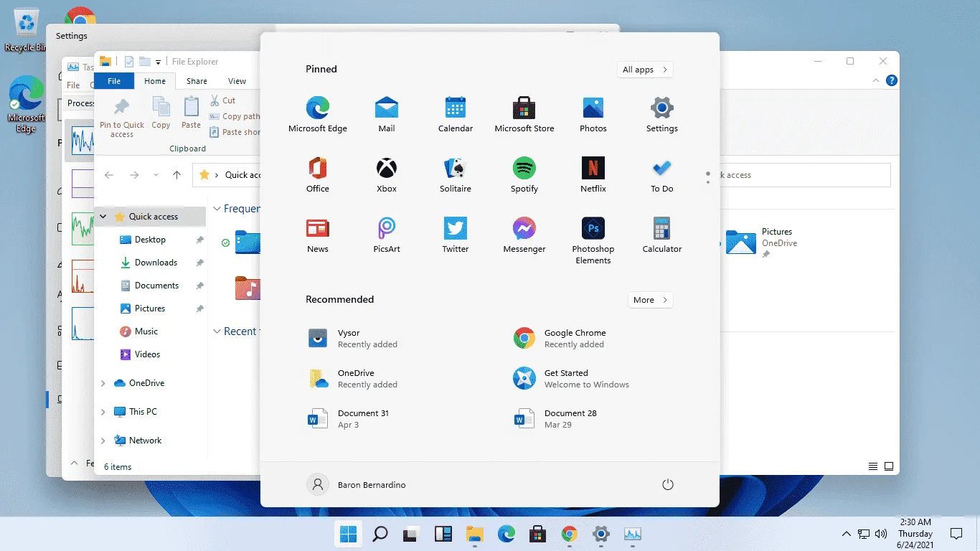Screen dimensions: 980x551
Task: Open the Xbox app
Action: pyautogui.click(x=387, y=175)
